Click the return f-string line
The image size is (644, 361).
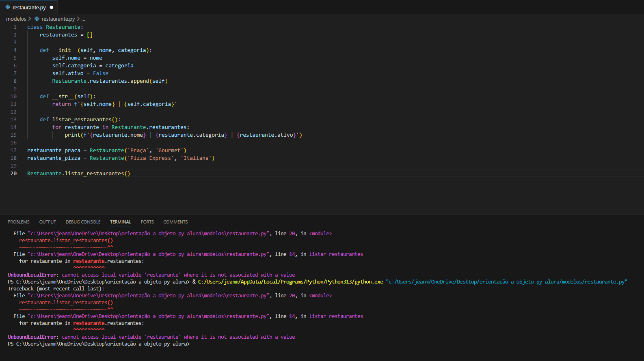click(115, 104)
